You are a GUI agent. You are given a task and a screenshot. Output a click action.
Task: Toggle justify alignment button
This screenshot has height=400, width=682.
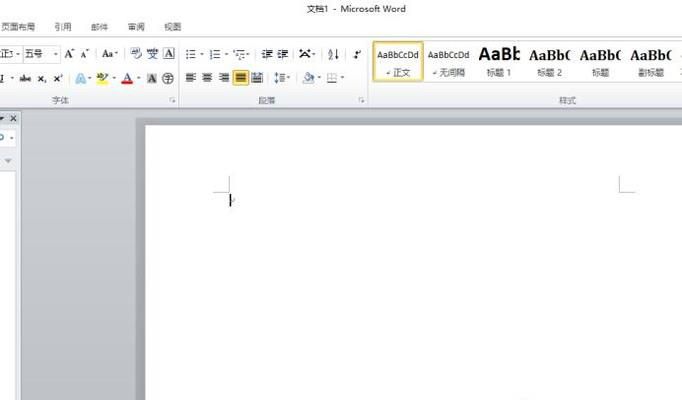pos(241,78)
